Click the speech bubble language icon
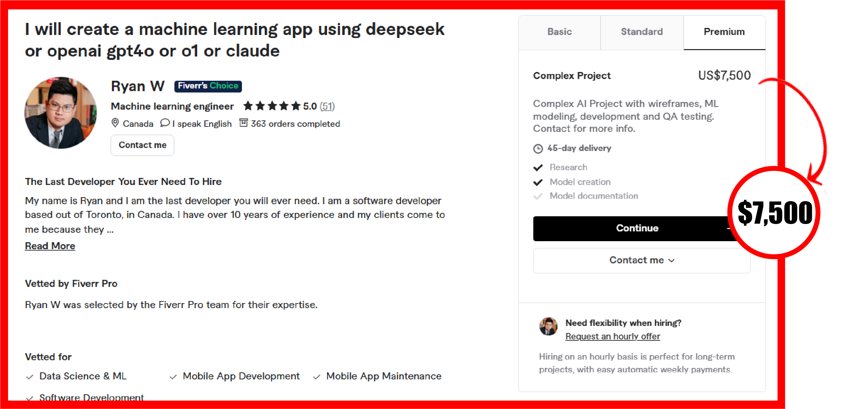This screenshot has width=868, height=409. tap(165, 123)
